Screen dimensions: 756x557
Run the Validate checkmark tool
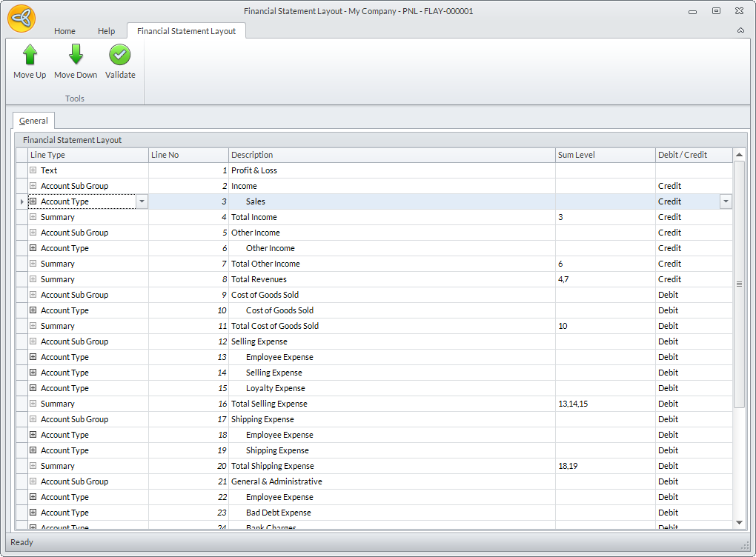coord(120,56)
